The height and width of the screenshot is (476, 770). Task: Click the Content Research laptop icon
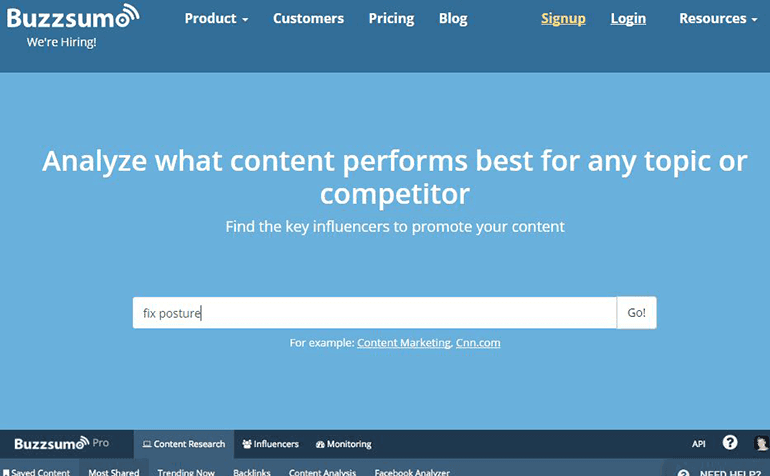tap(146, 444)
